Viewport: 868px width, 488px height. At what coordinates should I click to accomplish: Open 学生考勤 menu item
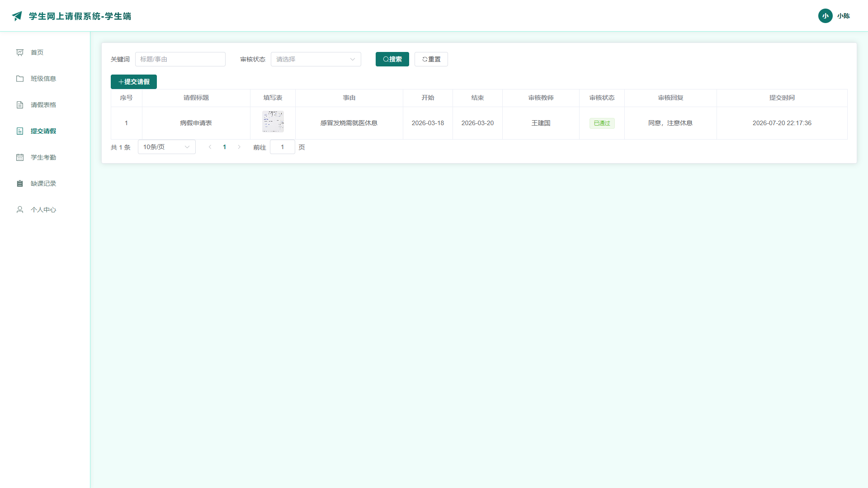45,157
